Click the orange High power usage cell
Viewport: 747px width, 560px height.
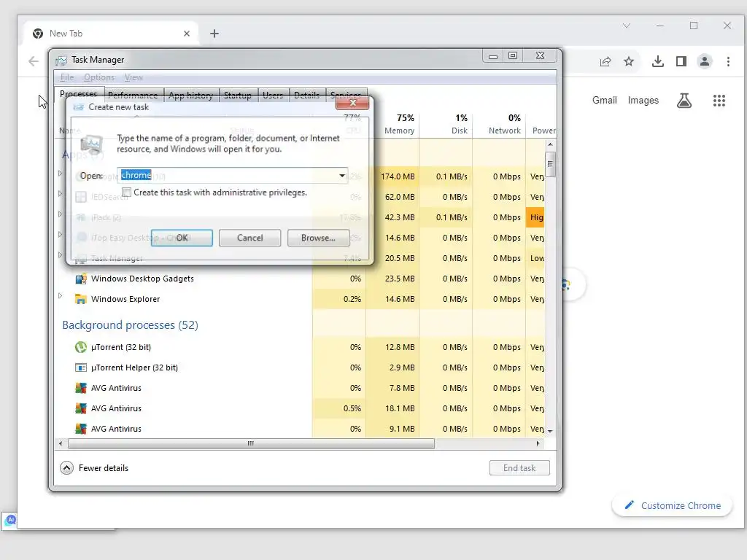(535, 217)
